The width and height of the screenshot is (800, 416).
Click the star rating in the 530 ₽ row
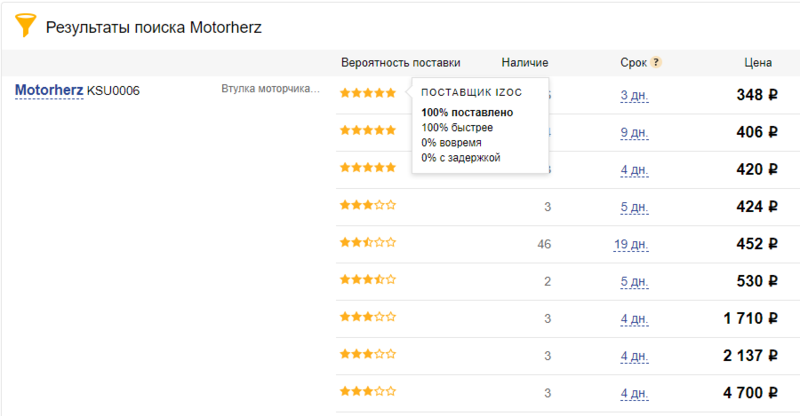tap(368, 280)
